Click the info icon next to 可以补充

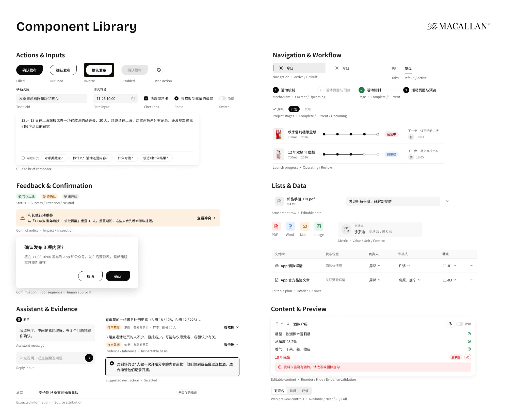23,158
